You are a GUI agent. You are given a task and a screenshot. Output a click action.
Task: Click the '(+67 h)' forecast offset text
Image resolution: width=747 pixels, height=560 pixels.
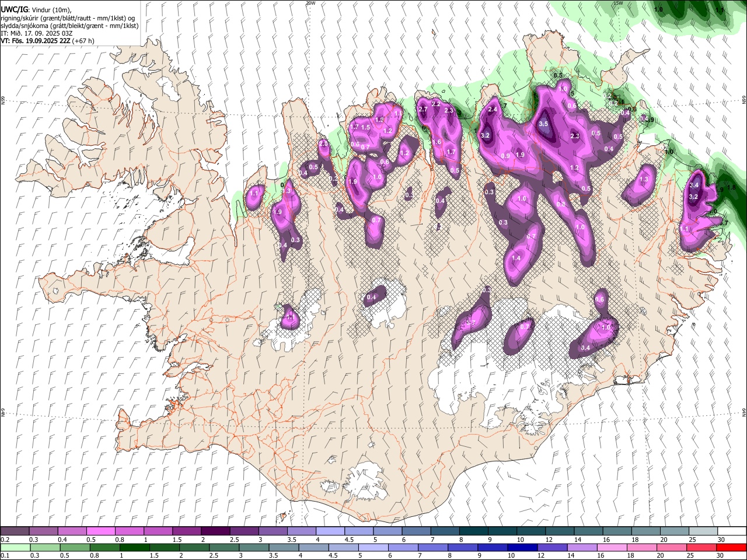84,41
